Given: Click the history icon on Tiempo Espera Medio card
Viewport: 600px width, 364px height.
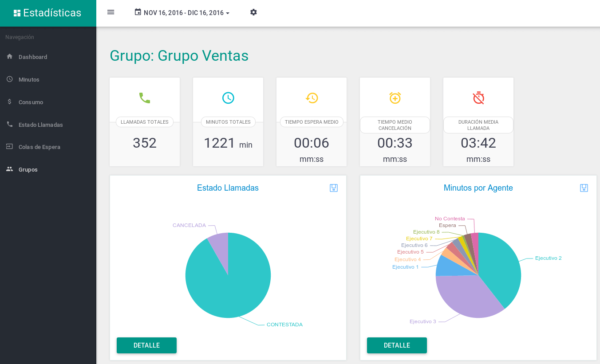Looking at the screenshot, I should (x=312, y=98).
